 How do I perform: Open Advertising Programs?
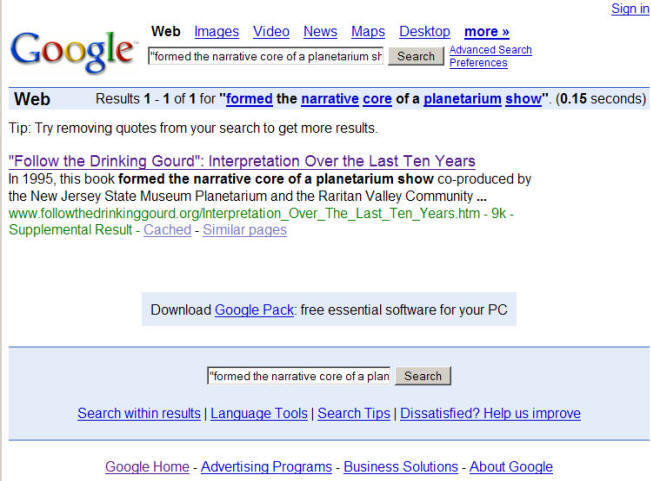(x=266, y=466)
